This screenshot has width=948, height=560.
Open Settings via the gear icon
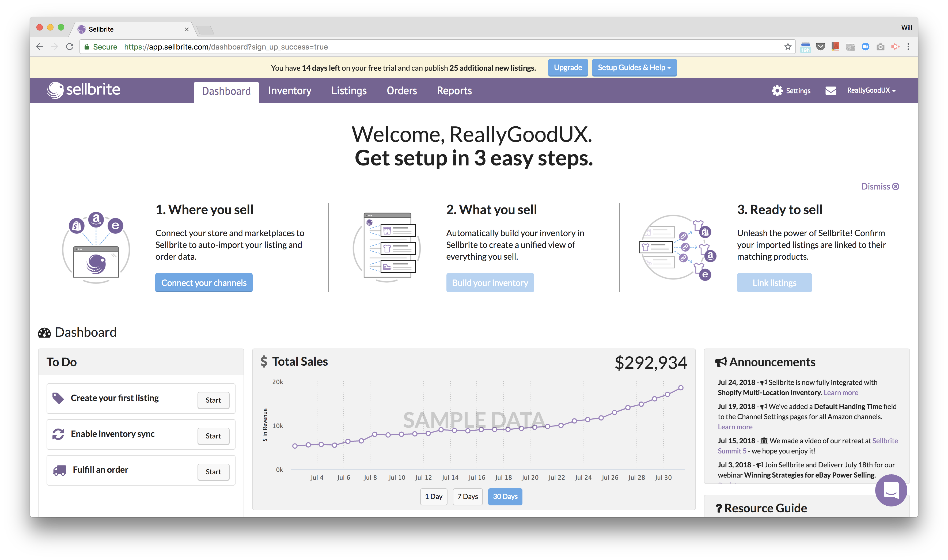(x=777, y=90)
